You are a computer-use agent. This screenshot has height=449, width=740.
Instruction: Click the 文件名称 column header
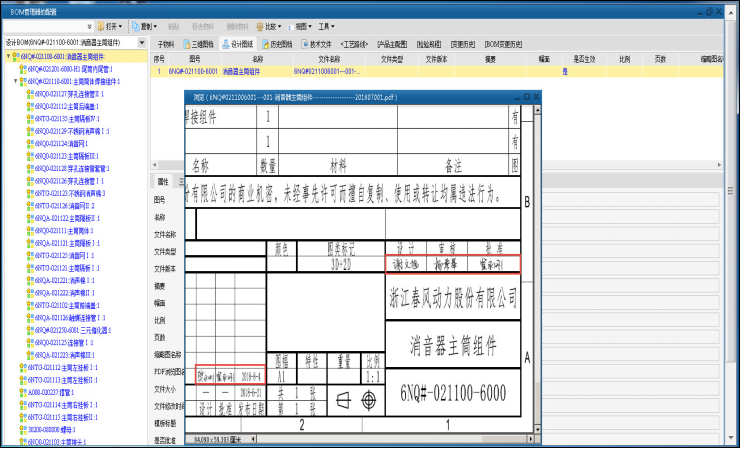pyautogui.click(x=329, y=59)
